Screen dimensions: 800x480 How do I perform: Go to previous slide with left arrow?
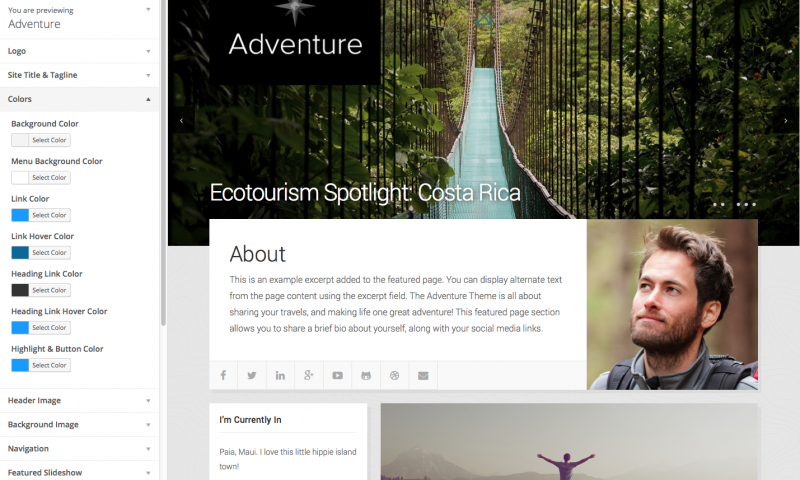click(182, 120)
